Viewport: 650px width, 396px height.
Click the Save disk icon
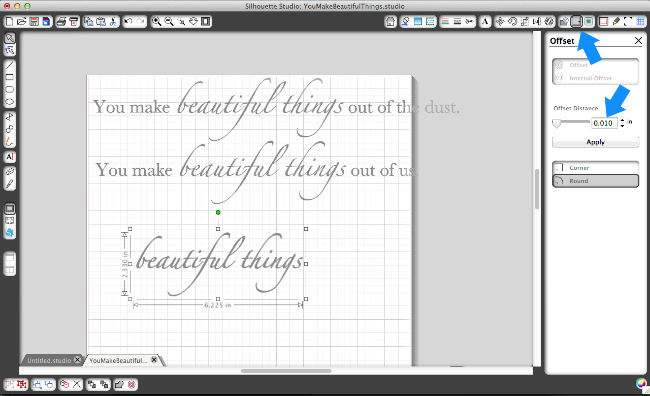(x=34, y=21)
